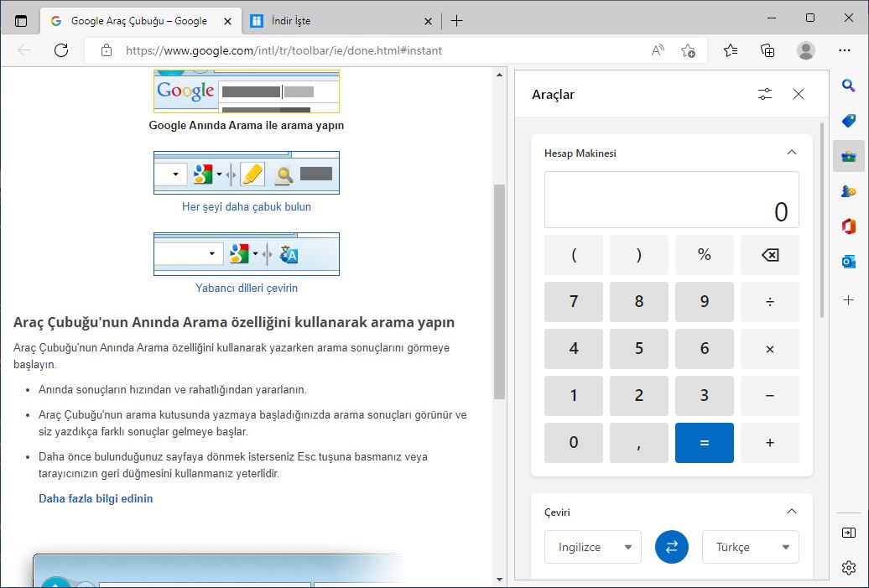869x588 pixels.
Task: Open the İngilizce source language dropdown
Action: 592,547
